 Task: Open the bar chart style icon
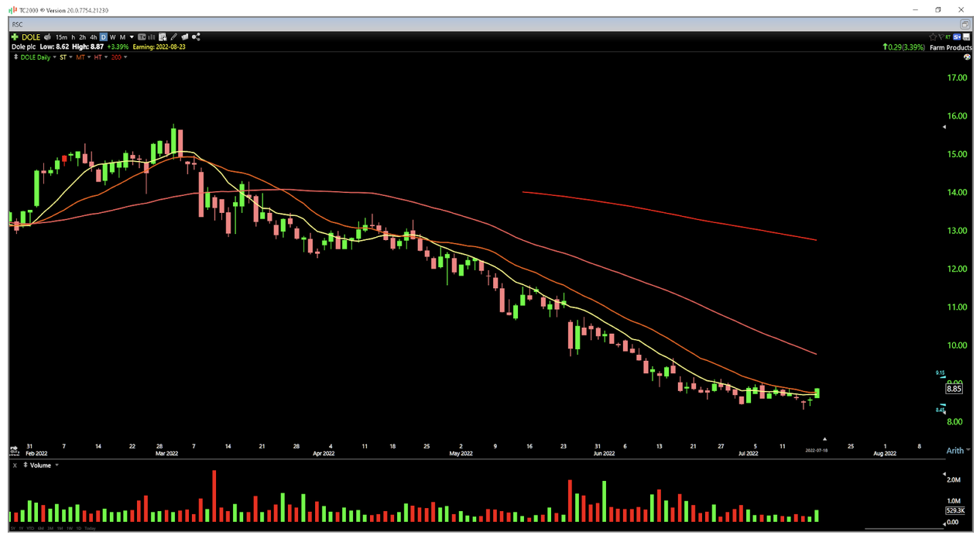(152, 36)
